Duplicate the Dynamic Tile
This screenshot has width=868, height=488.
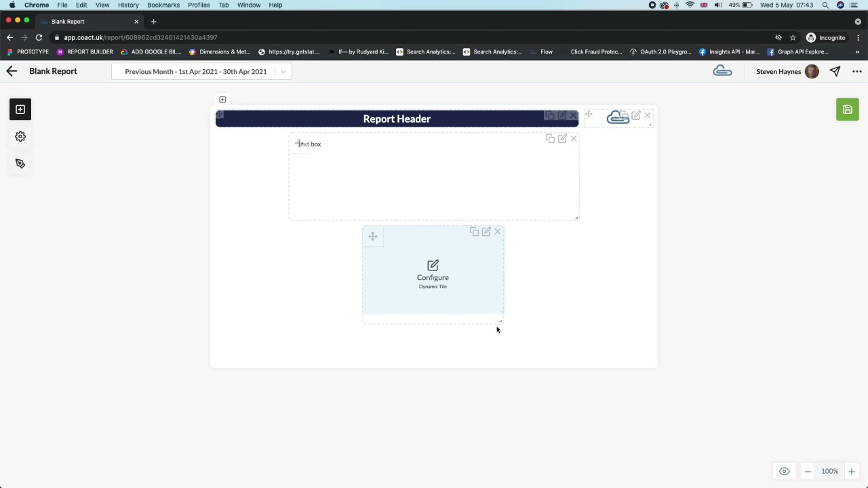tap(474, 232)
